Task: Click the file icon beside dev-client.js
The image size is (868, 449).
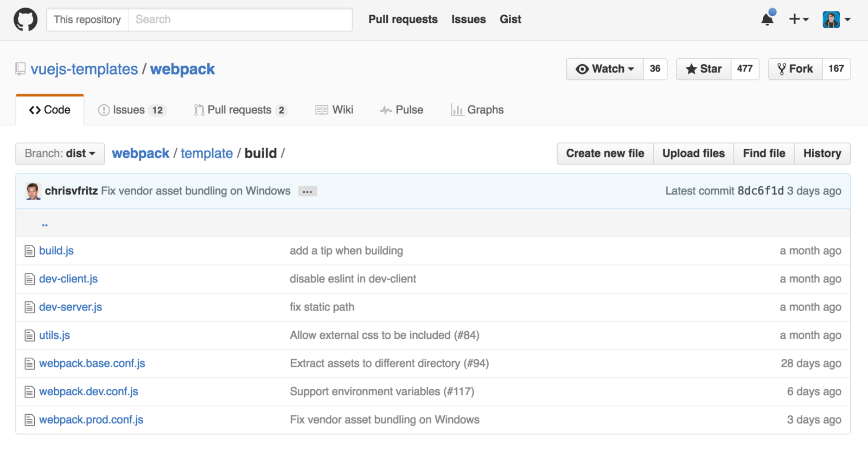Action: tap(30, 279)
